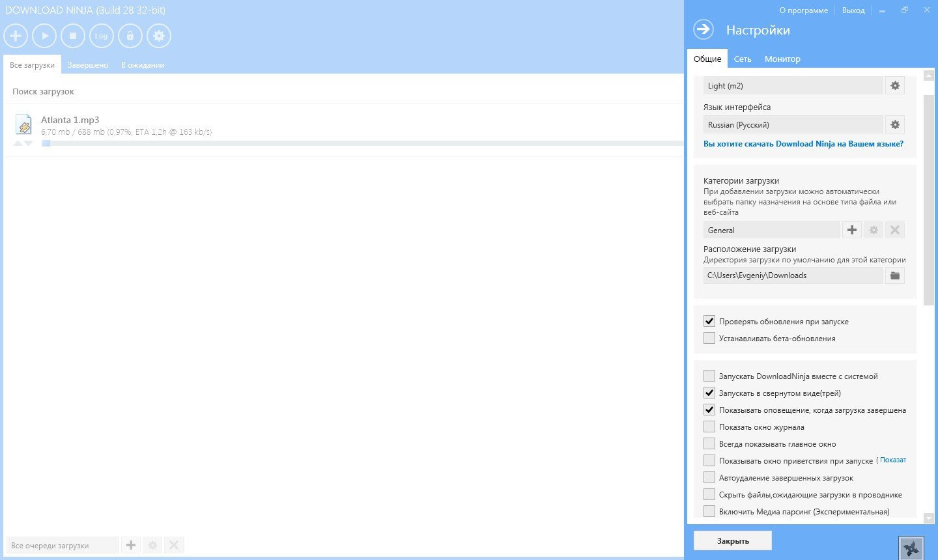The image size is (938, 560).
Task: Select the Atlanta 1.mp3 download entry
Action: tap(344, 130)
